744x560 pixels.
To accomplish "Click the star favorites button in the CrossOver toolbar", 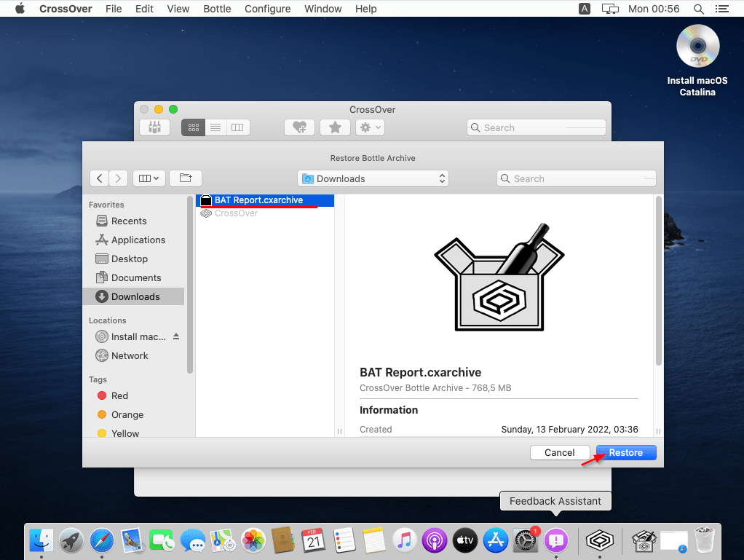I will click(x=335, y=127).
